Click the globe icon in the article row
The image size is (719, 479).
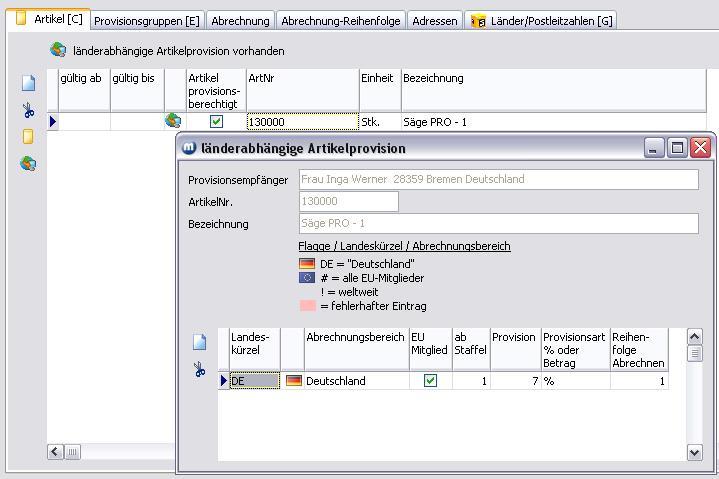click(173, 122)
